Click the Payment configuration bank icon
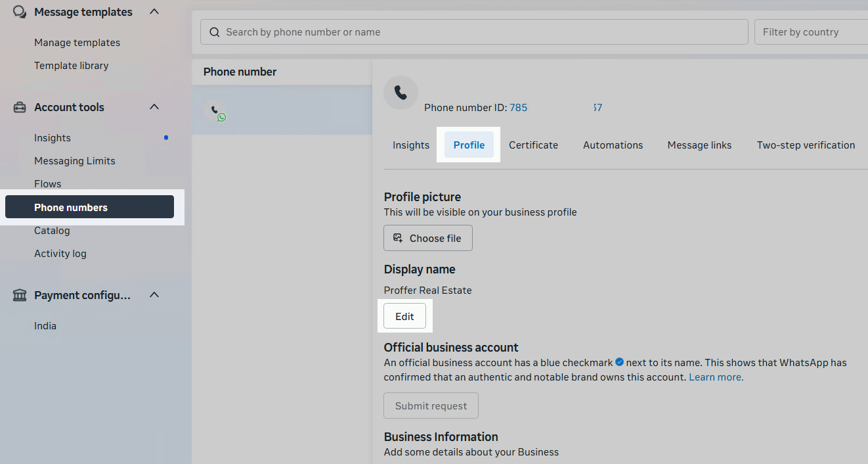Screen dimensions: 868x464 click(20, 295)
